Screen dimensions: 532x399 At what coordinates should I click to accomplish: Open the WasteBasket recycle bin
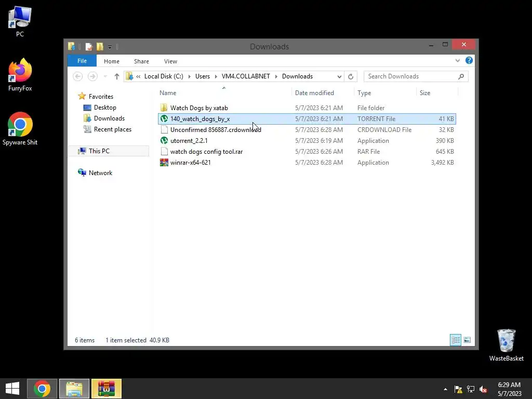tap(506, 345)
